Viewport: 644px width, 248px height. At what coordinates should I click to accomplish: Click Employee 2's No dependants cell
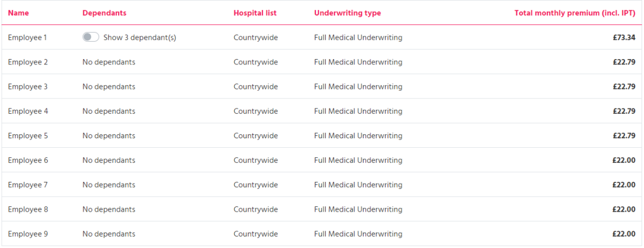109,63
